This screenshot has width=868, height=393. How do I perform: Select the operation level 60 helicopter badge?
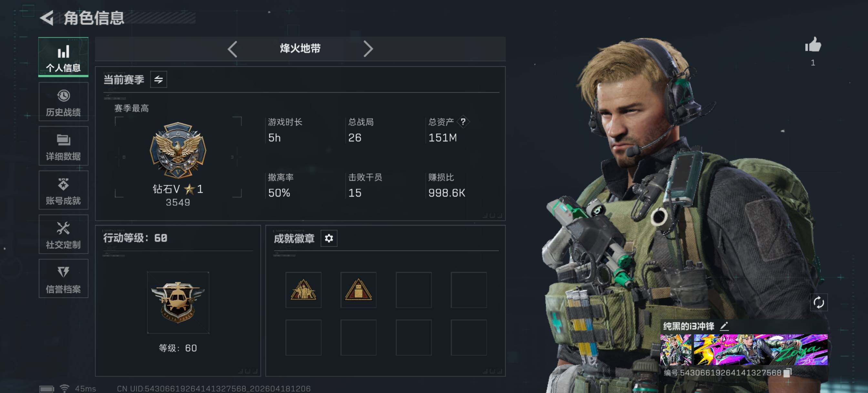click(178, 302)
